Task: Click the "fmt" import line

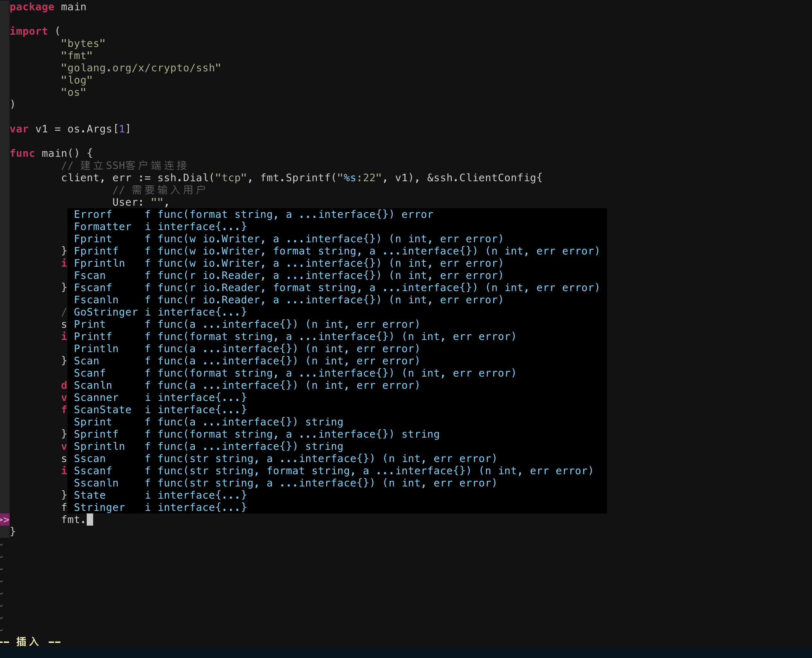Action: tap(76, 56)
